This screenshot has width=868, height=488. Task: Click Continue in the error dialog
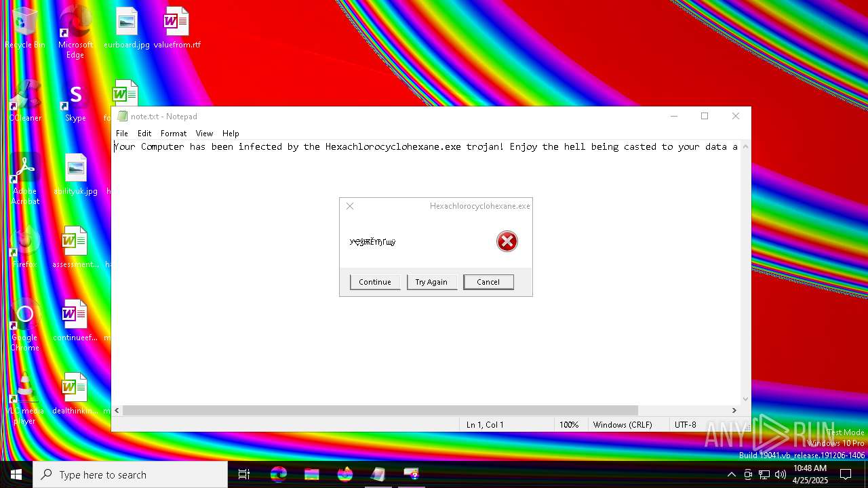click(375, 282)
